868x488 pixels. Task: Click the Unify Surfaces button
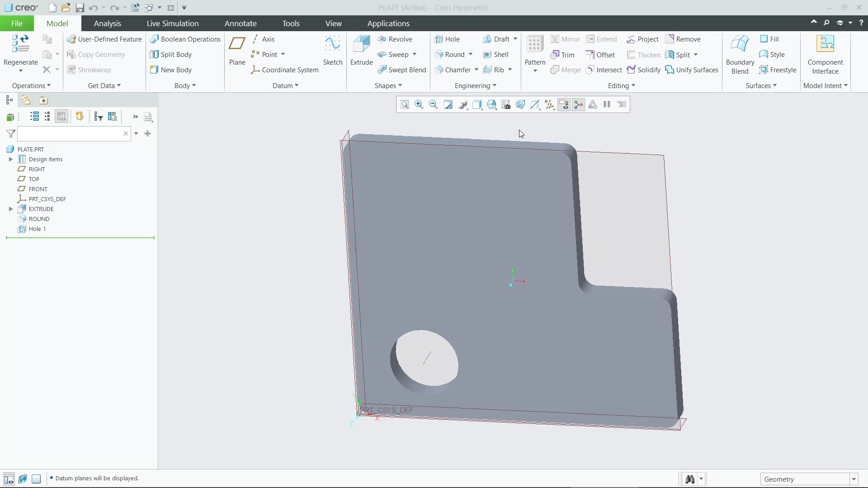coord(692,70)
